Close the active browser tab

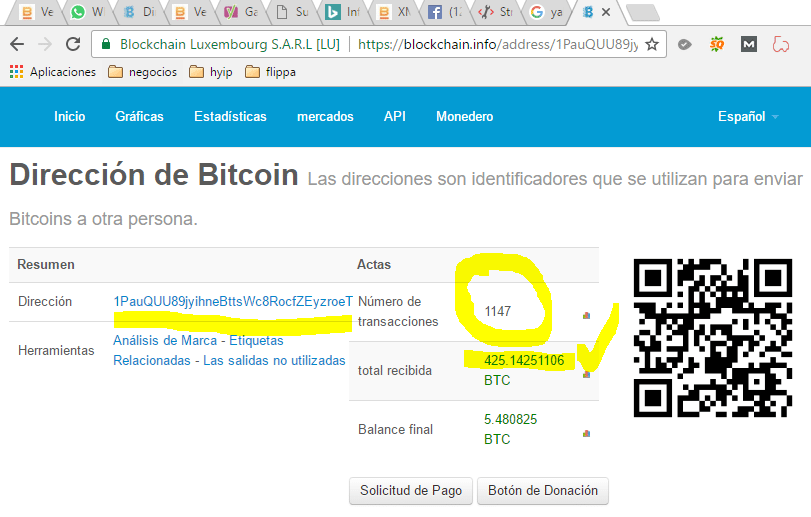[606, 12]
